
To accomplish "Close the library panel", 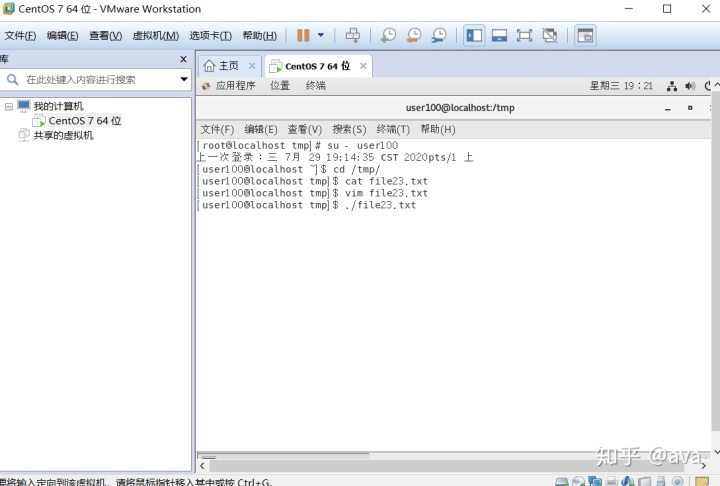I will click(183, 59).
